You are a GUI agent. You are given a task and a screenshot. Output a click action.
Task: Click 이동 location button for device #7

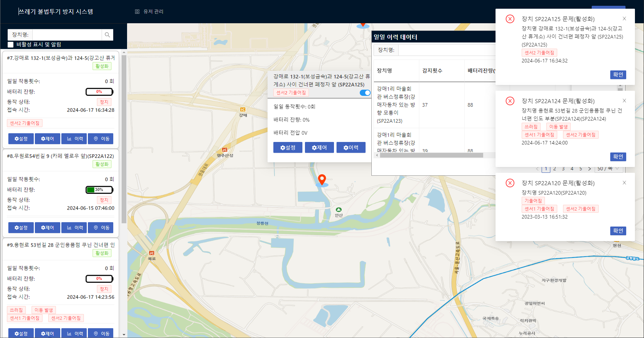[101, 139]
